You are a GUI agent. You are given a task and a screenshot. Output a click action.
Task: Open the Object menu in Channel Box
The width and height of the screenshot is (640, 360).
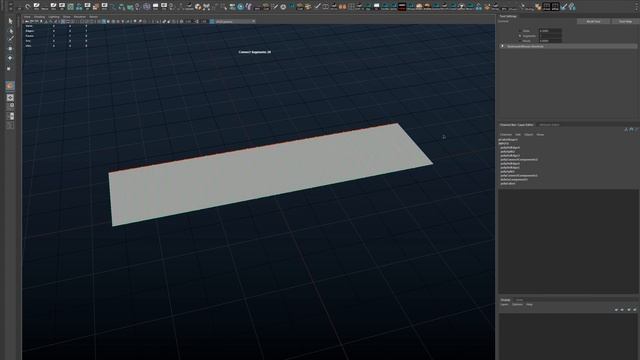529,135
